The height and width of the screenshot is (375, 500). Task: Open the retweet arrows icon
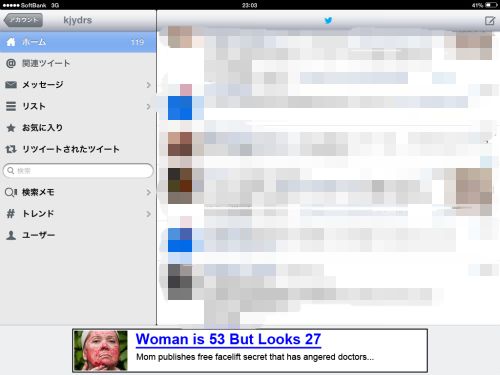pyautogui.click(x=11, y=149)
